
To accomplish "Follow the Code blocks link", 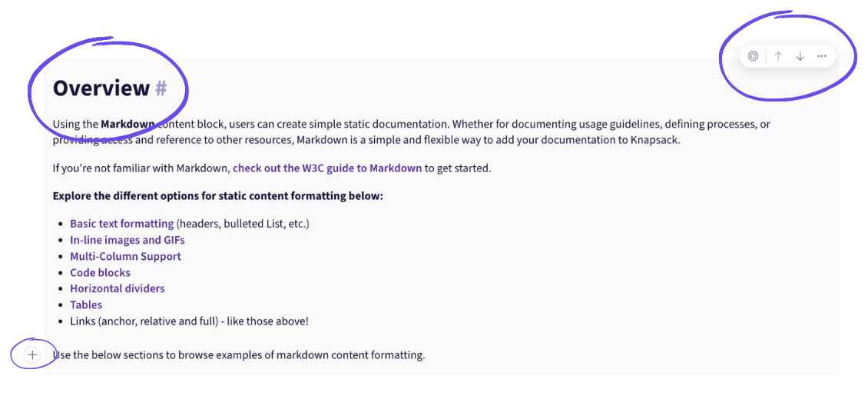I will tap(100, 272).
